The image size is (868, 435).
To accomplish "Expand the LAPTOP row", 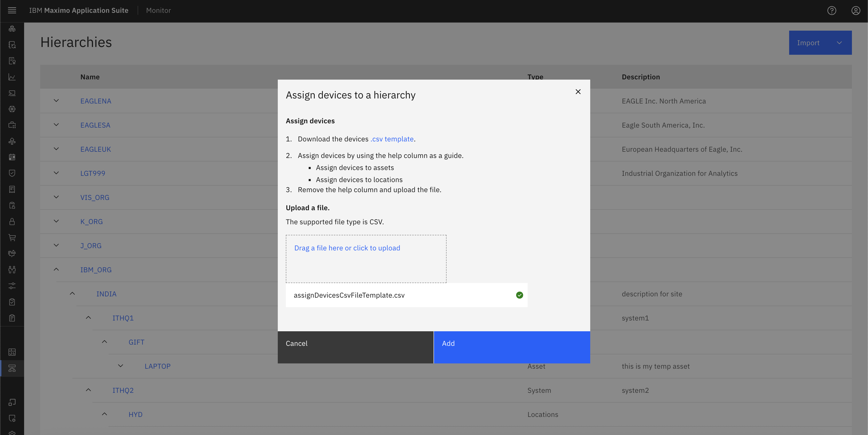I will coord(121,366).
